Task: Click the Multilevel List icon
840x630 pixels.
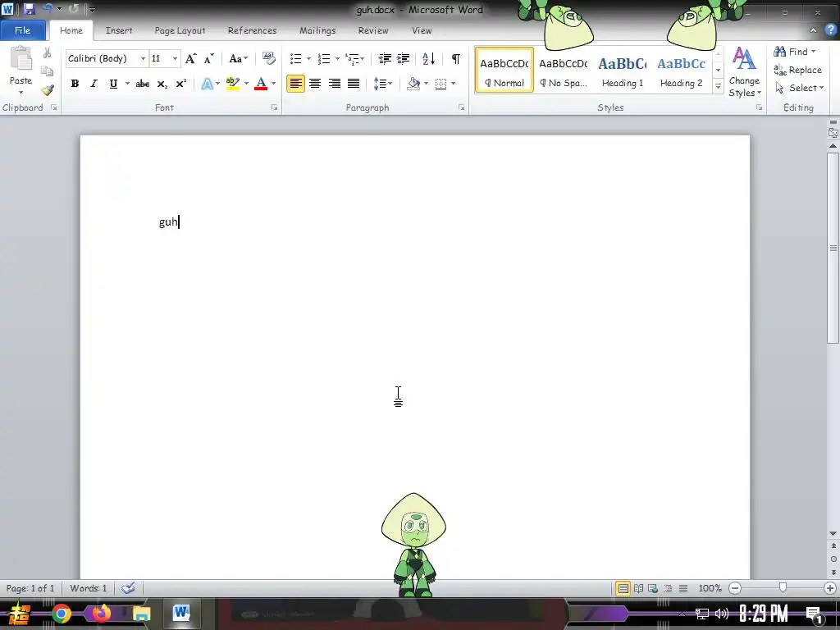Action: click(352, 58)
